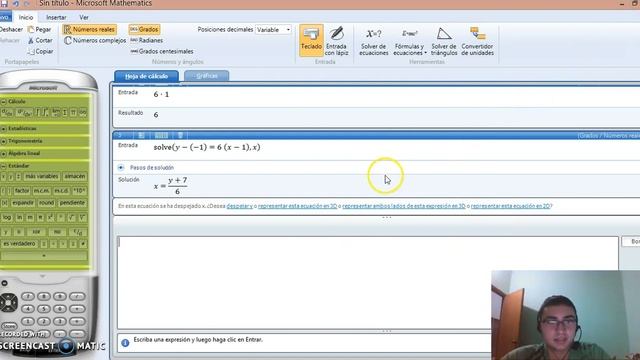
Task: Select Grados centesimales angle unit
Action: (162, 51)
